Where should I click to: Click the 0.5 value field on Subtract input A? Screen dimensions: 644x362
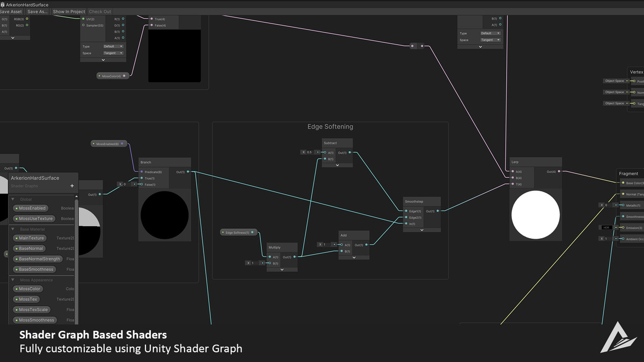311,152
